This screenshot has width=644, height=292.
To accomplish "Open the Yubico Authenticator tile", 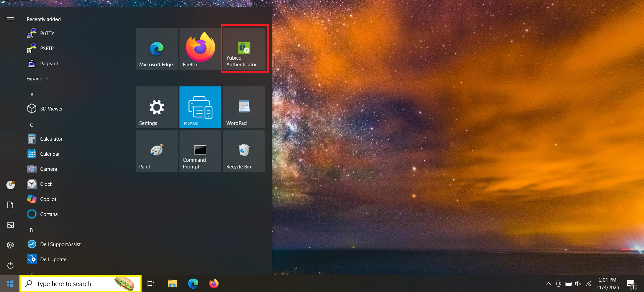I will click(244, 49).
